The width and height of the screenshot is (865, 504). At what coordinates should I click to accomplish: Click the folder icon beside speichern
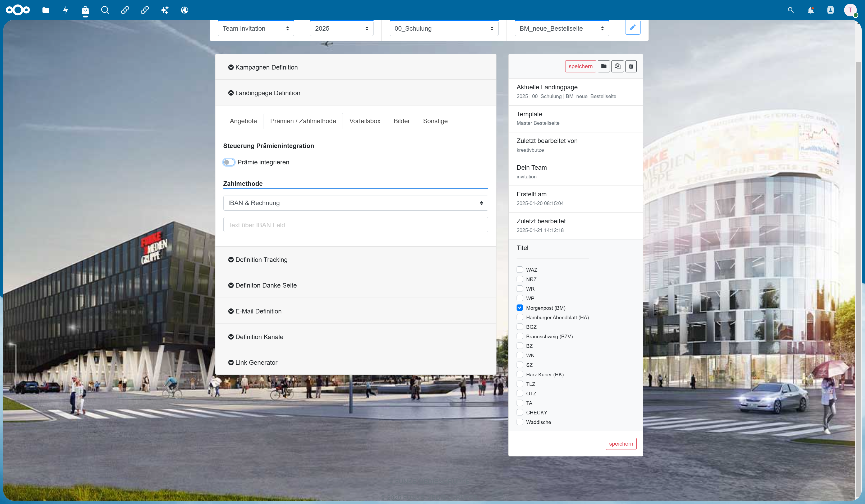click(x=604, y=66)
